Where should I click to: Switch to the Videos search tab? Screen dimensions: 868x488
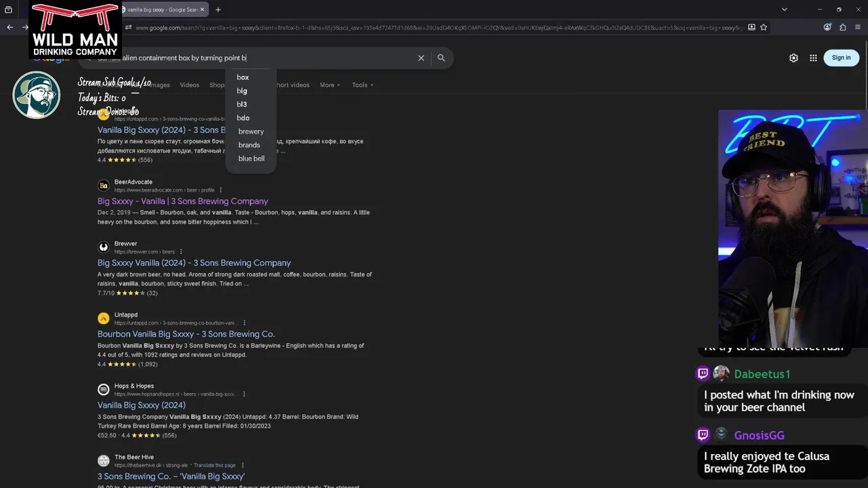(189, 85)
